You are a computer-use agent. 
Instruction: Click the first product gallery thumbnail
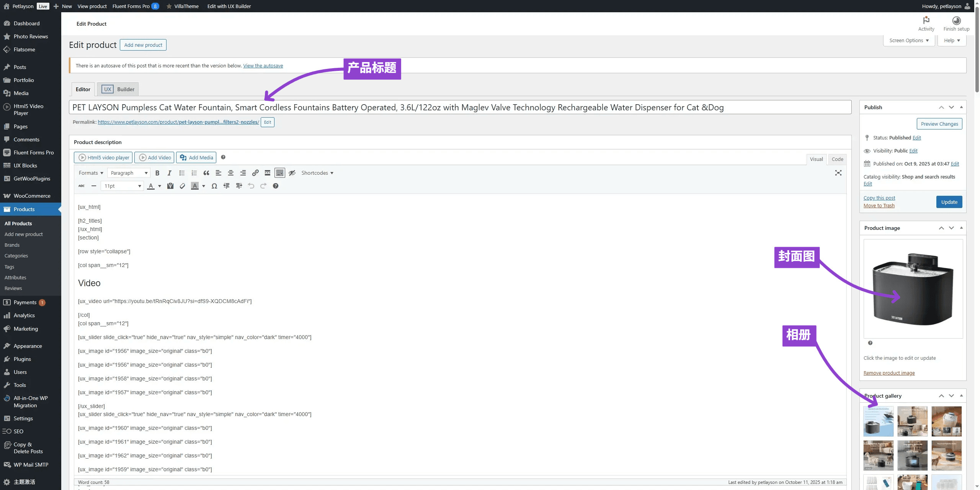pos(878,421)
